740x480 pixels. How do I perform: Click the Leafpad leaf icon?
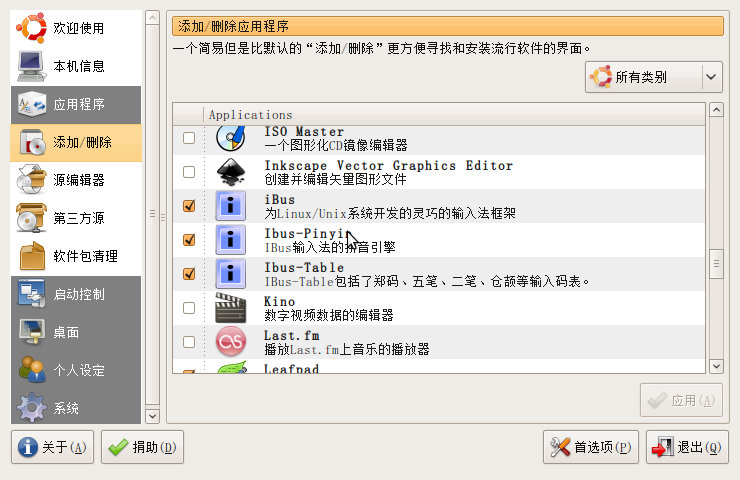coord(232,367)
